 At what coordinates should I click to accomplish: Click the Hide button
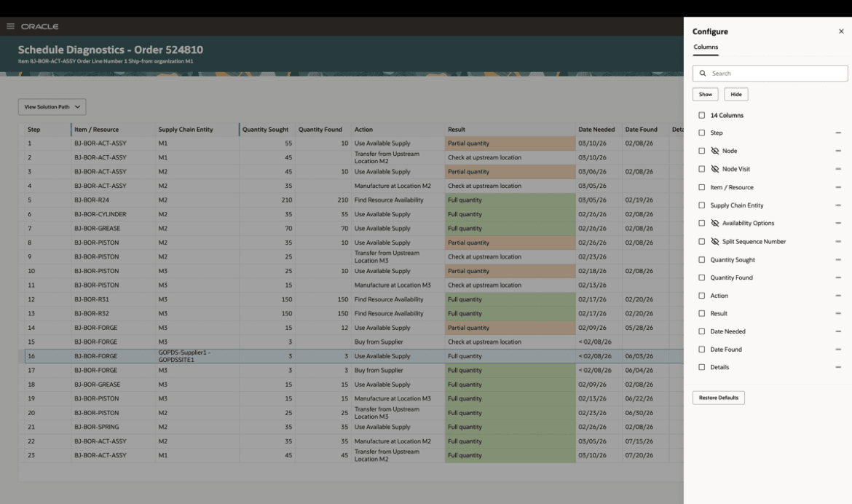[735, 94]
